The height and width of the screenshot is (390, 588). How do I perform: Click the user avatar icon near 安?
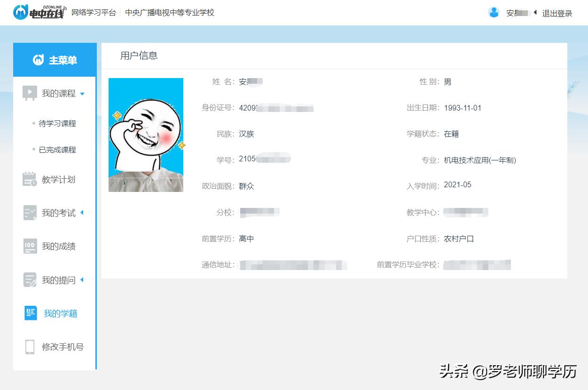coord(494,12)
